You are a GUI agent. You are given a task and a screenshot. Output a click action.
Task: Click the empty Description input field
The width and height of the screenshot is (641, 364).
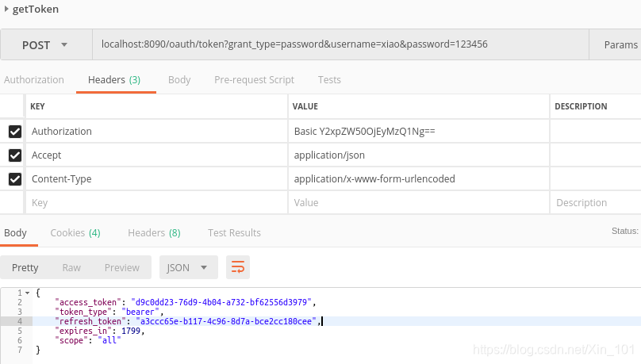pos(596,203)
